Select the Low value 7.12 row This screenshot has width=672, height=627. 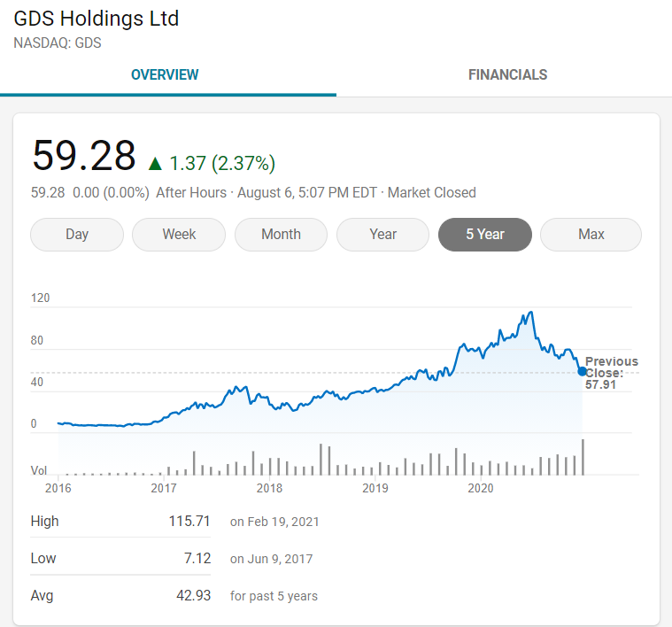click(x=195, y=558)
